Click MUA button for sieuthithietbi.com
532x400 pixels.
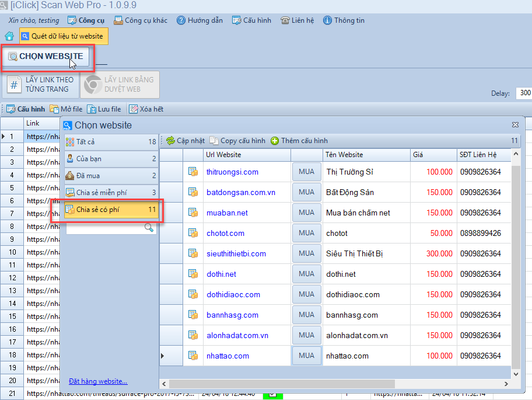pyautogui.click(x=307, y=253)
